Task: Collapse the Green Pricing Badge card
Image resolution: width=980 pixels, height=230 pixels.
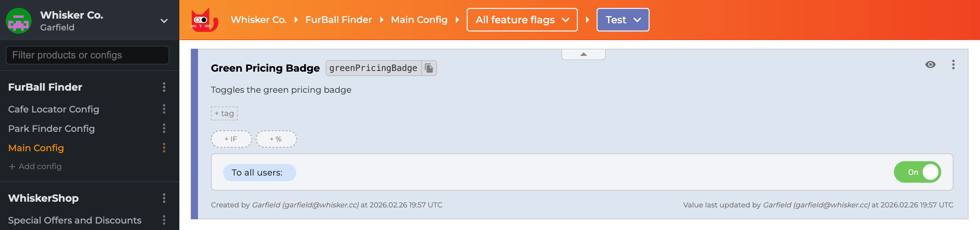Action: [583, 54]
